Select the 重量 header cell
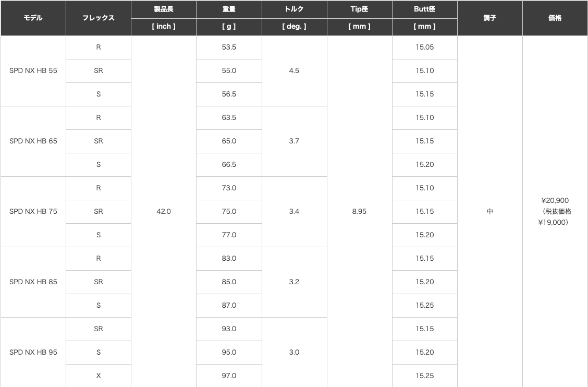588x387 pixels. 229,9
